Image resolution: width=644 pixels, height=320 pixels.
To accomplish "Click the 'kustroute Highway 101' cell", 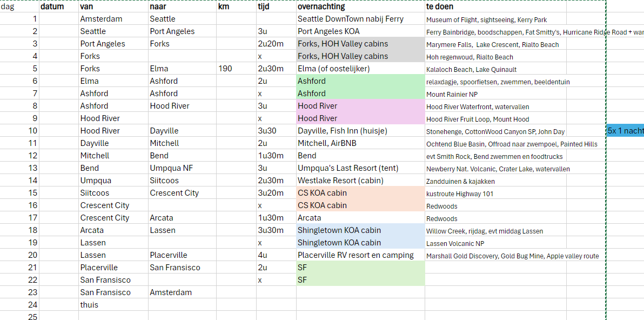I will click(x=495, y=194).
